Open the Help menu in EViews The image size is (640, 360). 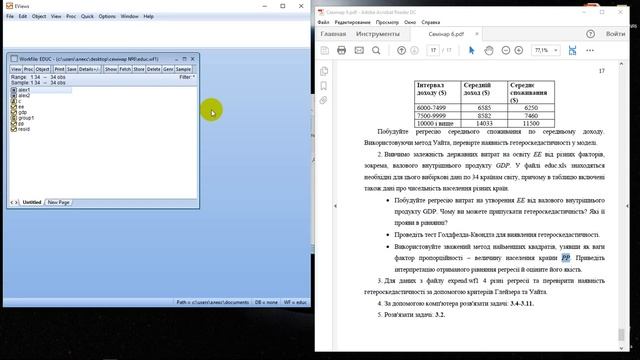[149, 16]
